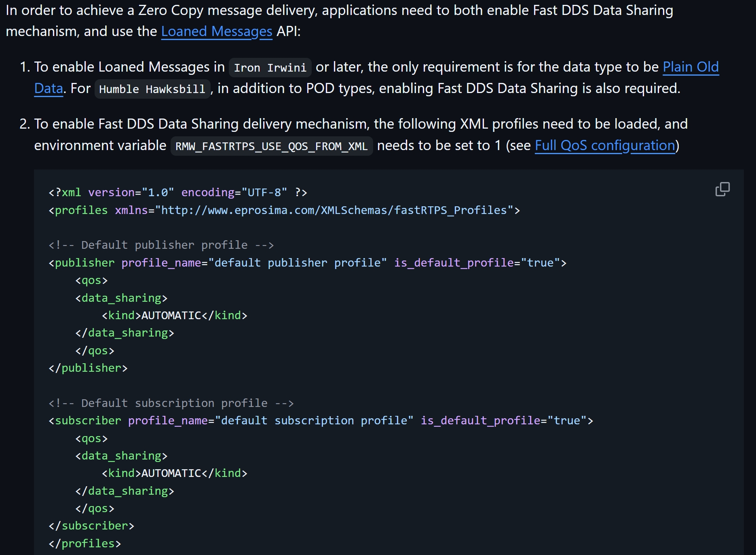The image size is (756, 555).
Task: Click "default subscription profile" attribute string
Action: (x=315, y=421)
